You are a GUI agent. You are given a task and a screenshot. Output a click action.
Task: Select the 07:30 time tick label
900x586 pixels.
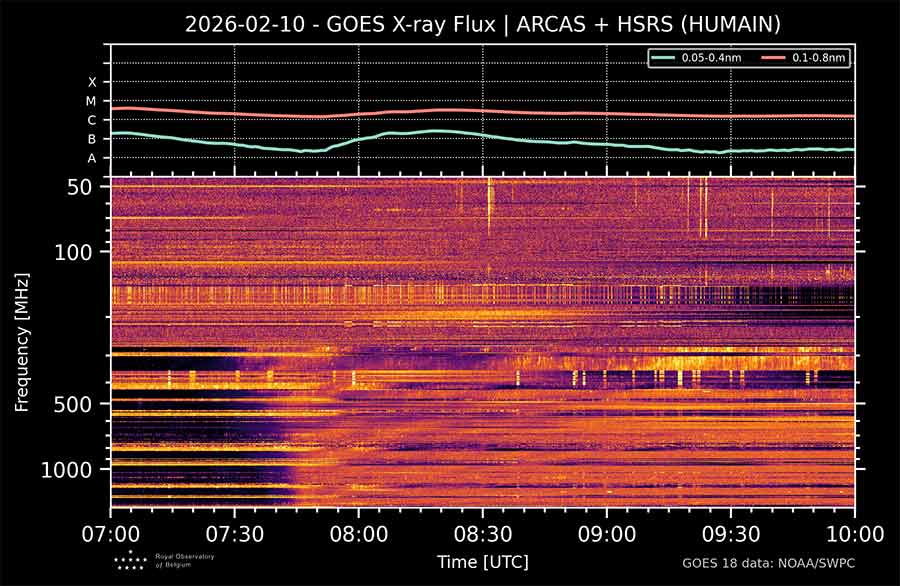(x=234, y=532)
